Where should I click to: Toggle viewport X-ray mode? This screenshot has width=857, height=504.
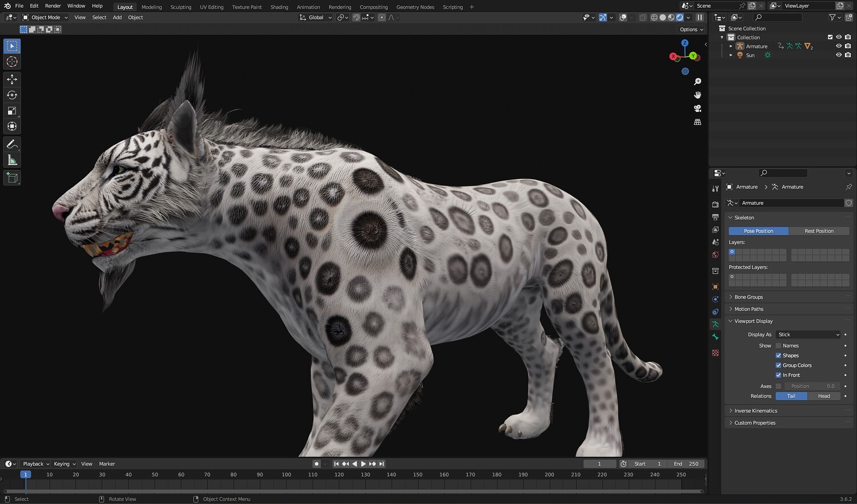pyautogui.click(x=643, y=18)
